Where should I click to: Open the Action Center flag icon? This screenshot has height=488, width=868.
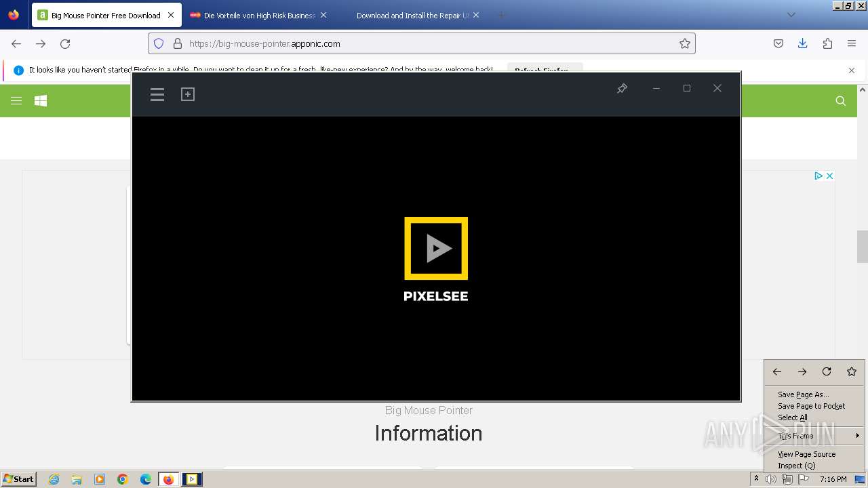coord(804,479)
